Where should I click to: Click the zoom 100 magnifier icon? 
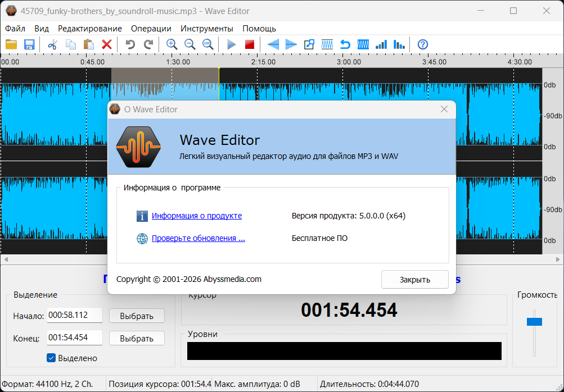coord(208,44)
